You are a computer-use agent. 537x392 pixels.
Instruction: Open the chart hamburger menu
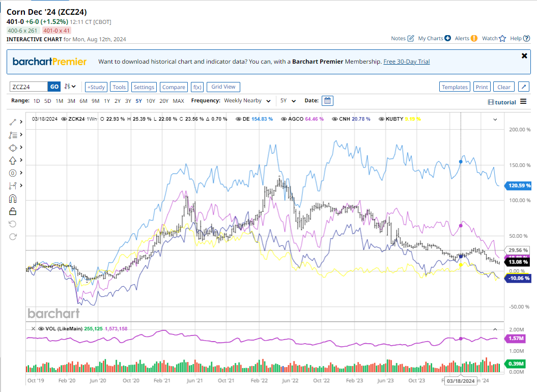pyautogui.click(x=523, y=101)
